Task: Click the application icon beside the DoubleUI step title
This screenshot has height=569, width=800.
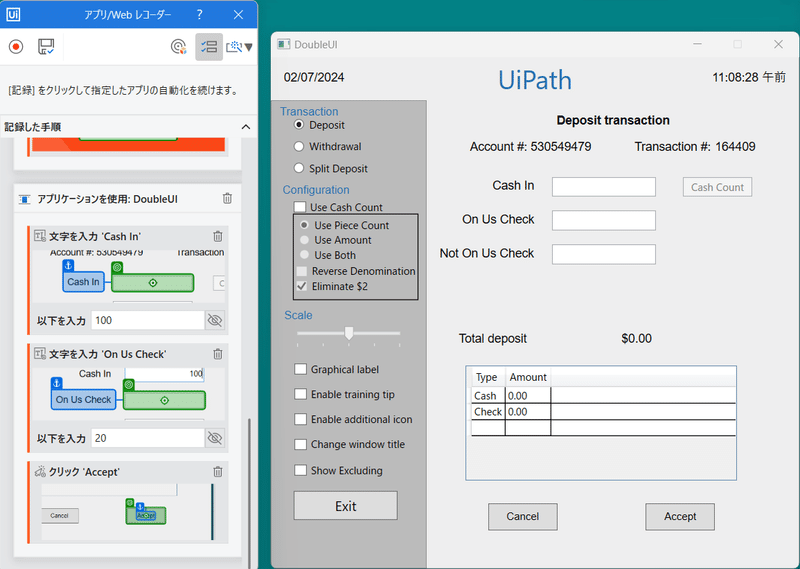Action: coord(24,199)
